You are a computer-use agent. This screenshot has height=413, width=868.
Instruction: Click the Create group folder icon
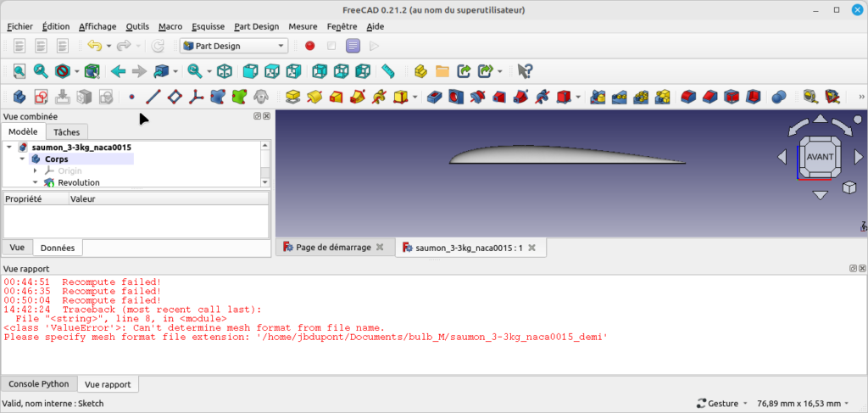point(442,71)
